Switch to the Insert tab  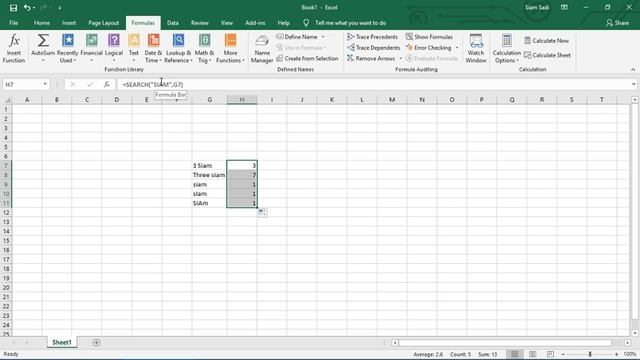(69, 23)
